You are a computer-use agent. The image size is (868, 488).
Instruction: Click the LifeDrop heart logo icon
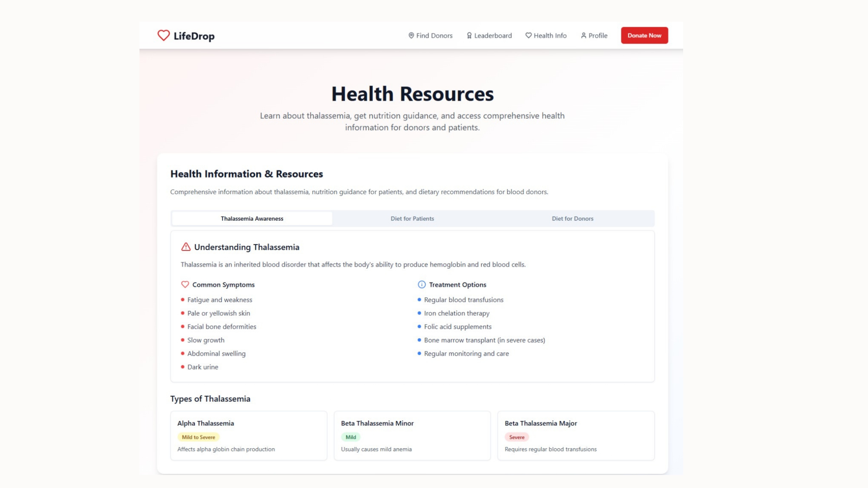(x=163, y=35)
